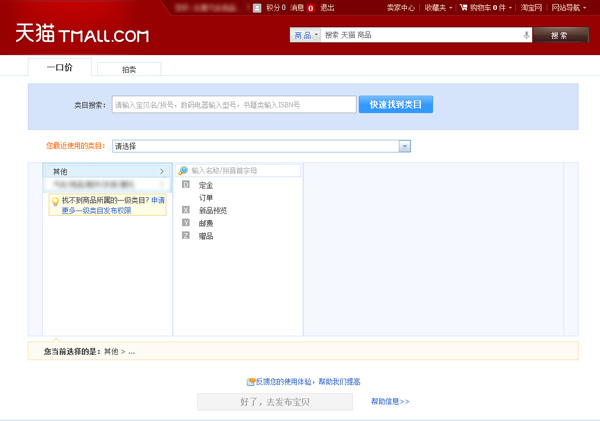Click the user avatar icon in top bar
The height and width of the screenshot is (421, 600).
coord(257,8)
